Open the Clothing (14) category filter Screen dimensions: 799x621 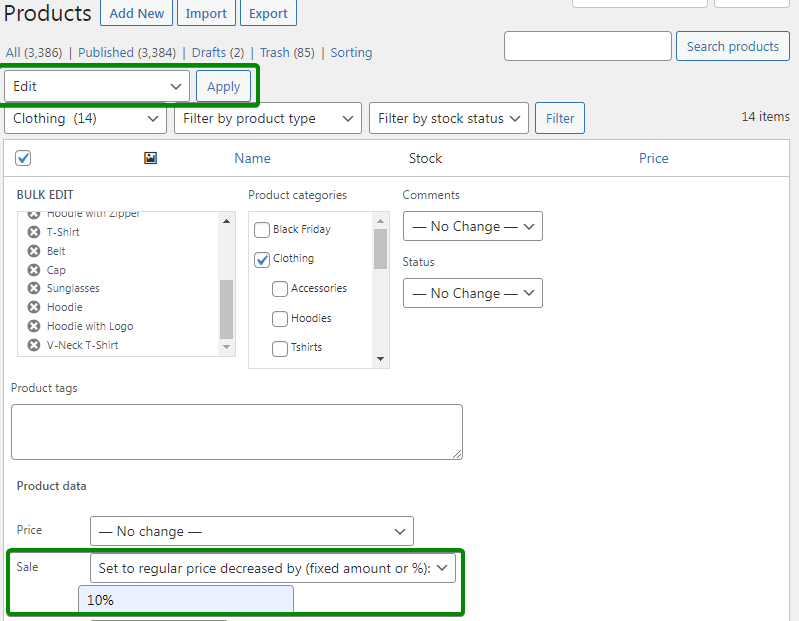[x=85, y=119]
